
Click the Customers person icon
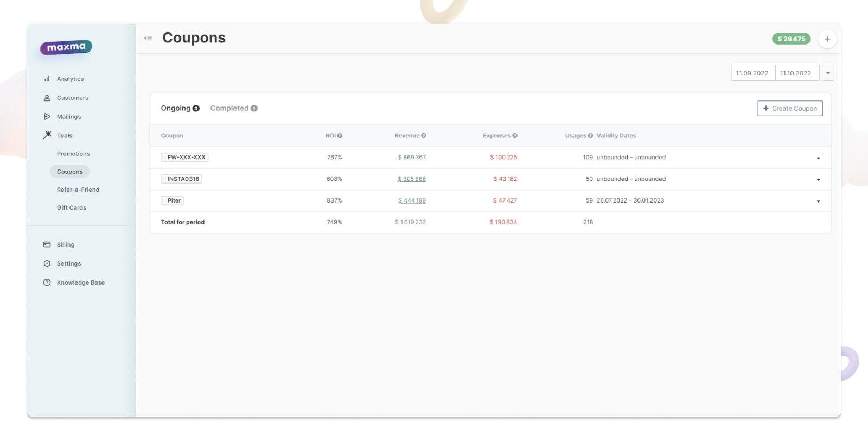[x=47, y=98]
